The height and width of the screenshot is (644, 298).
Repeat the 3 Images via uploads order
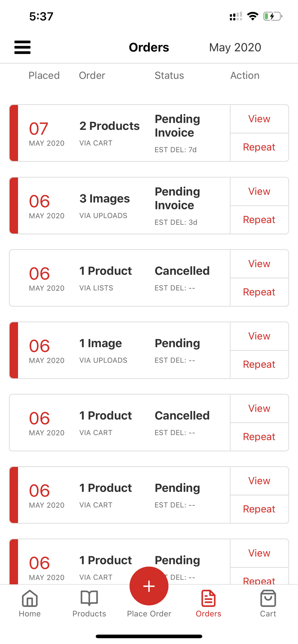(x=259, y=220)
